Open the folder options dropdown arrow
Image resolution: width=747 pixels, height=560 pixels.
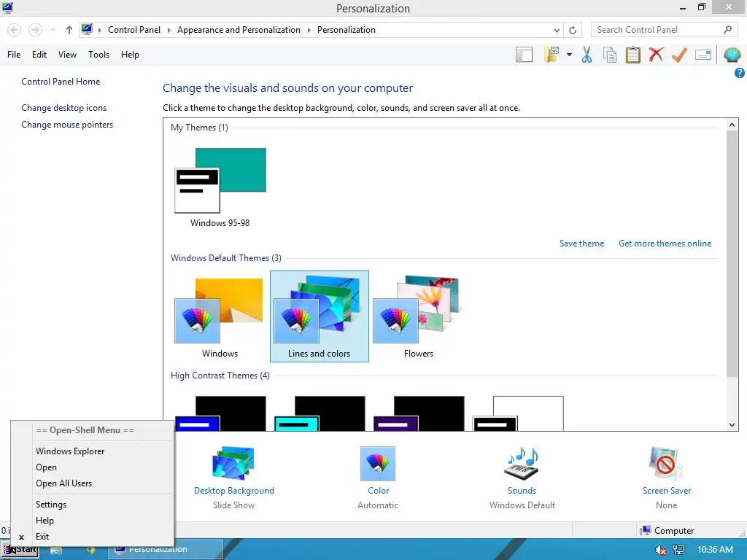pos(569,55)
